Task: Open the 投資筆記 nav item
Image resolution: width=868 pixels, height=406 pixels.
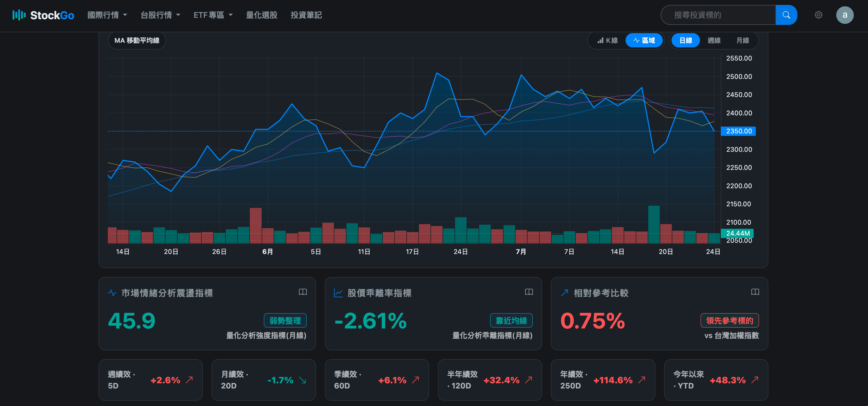Action: pyautogui.click(x=306, y=15)
